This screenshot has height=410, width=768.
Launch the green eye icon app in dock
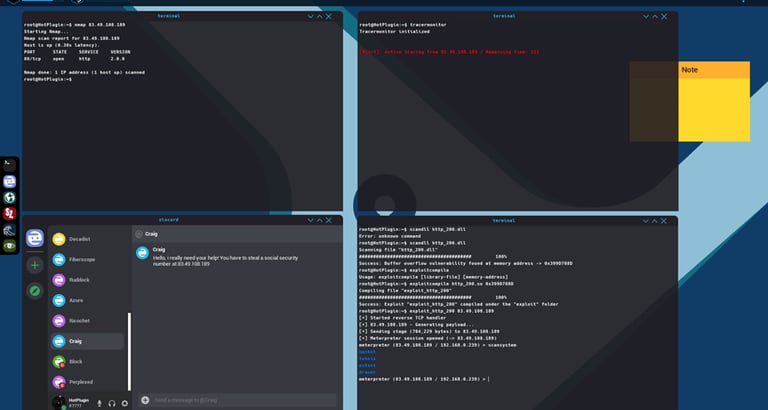tap(9, 245)
